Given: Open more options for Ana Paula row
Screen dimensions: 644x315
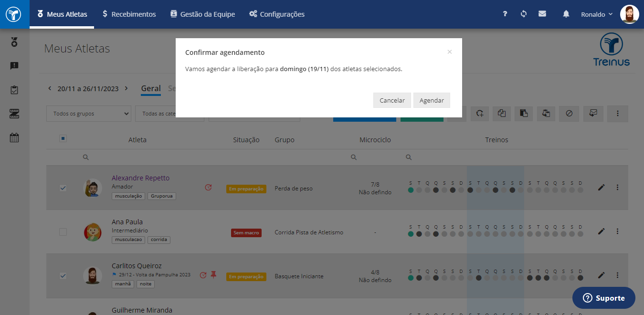Looking at the screenshot, I should click(617, 231).
